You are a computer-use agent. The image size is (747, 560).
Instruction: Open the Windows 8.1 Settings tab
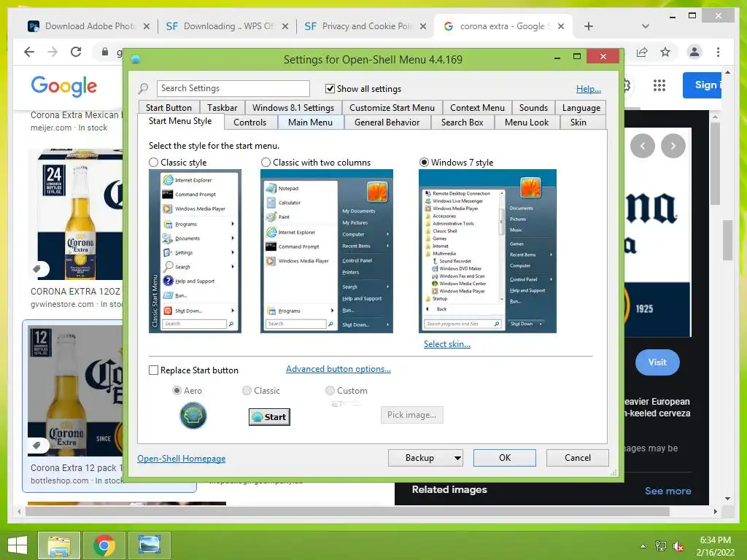tap(293, 108)
